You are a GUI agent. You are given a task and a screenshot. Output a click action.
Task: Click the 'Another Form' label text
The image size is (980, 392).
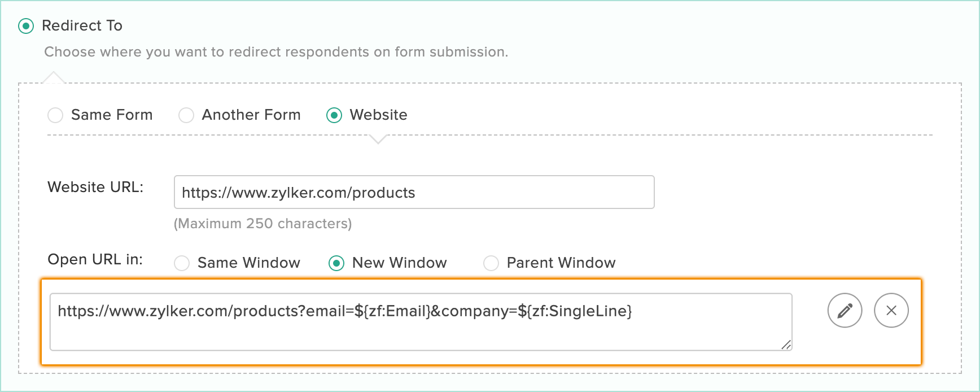(x=251, y=115)
